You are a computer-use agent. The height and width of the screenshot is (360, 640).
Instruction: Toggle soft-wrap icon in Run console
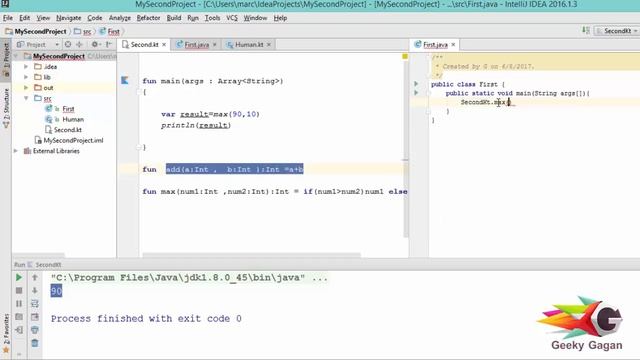[35, 304]
